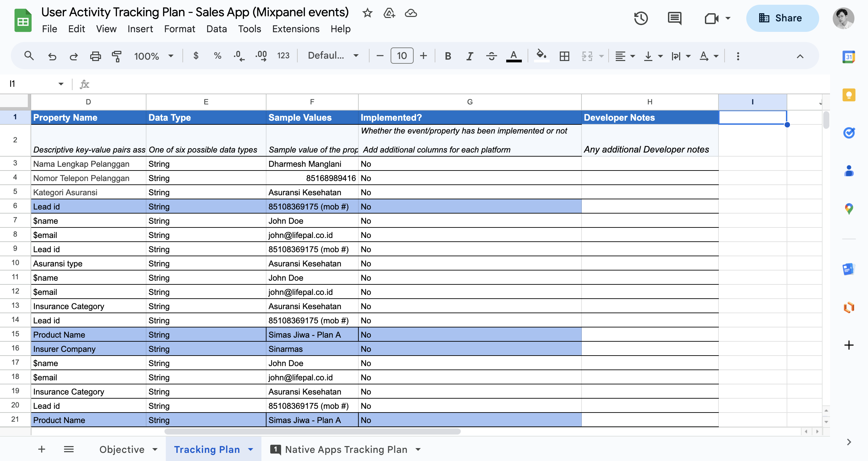
Task: Format selection as currency
Action: (x=196, y=56)
